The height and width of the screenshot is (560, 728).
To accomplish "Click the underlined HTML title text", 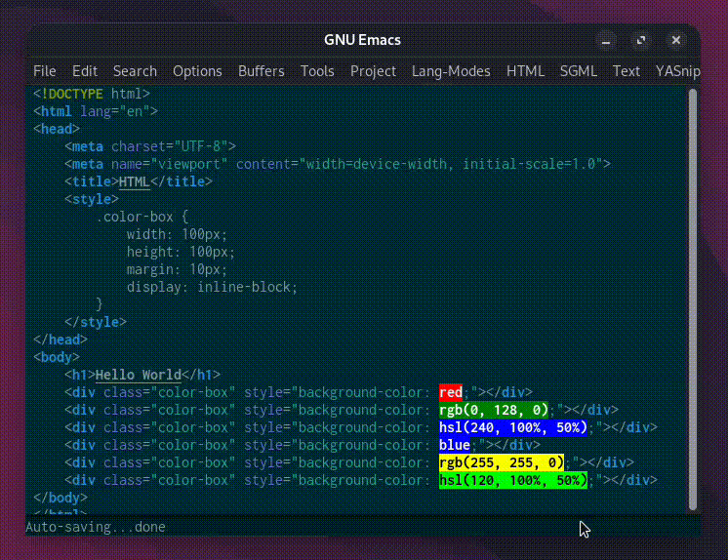I will tap(135, 182).
